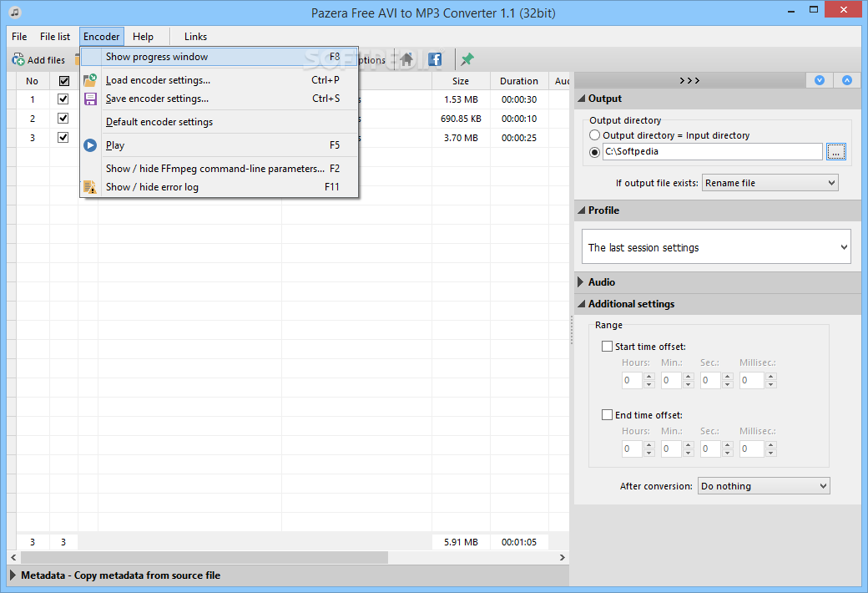Screen dimensions: 868x593
Task: Sort by the Duration column header
Action: tap(519, 81)
